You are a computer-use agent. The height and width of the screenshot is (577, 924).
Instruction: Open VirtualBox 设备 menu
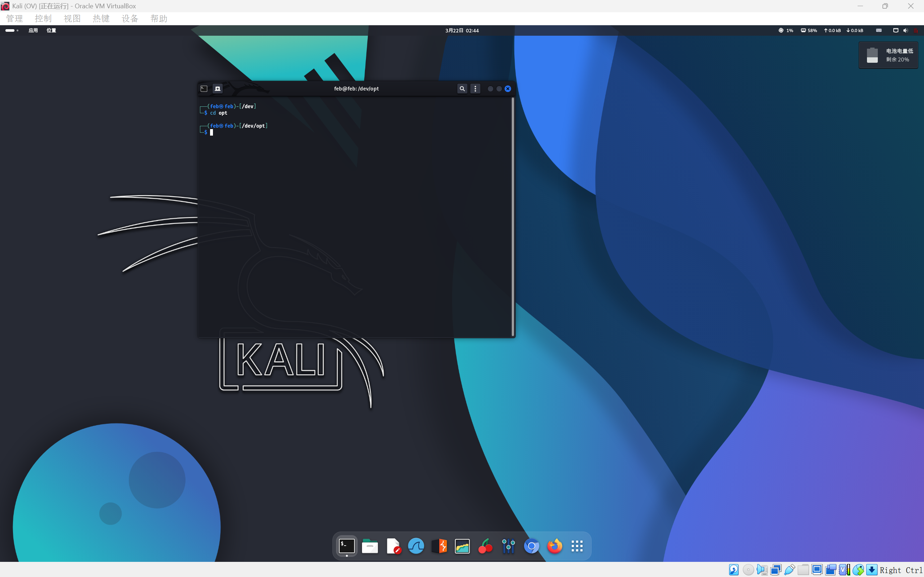[x=130, y=18]
